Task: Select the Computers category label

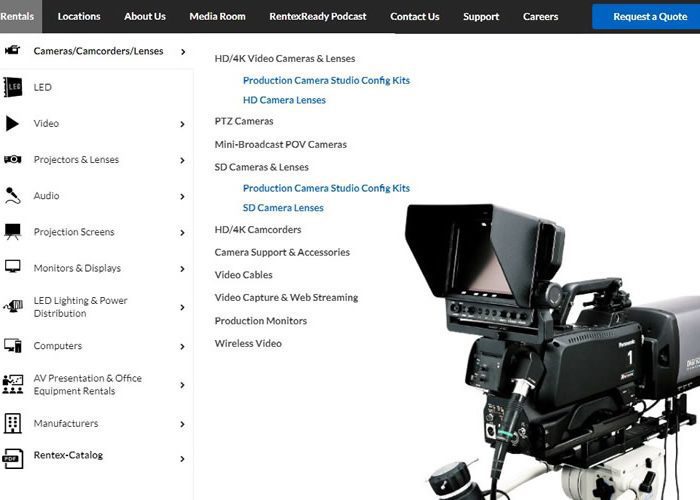Action: 58,346
